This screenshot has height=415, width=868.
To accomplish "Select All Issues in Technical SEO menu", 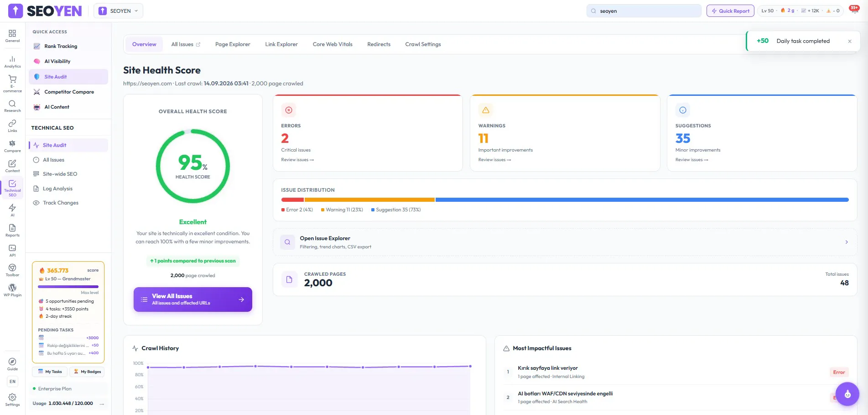I will point(68,160).
